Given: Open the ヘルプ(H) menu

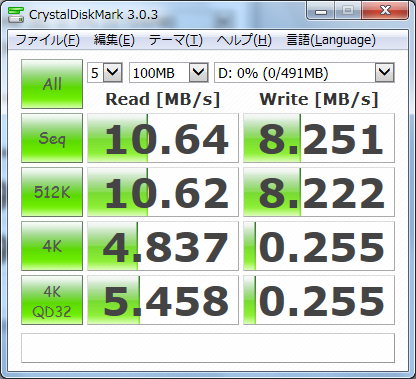Looking at the screenshot, I should [244, 40].
